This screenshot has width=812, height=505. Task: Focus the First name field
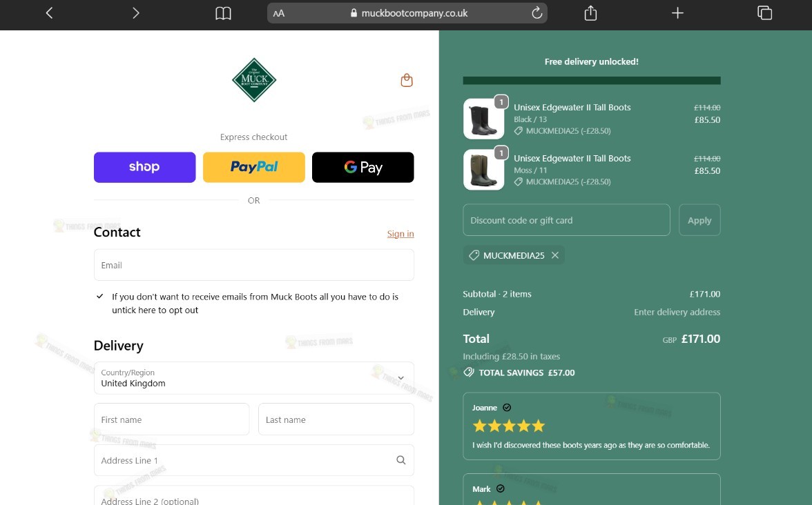point(171,419)
